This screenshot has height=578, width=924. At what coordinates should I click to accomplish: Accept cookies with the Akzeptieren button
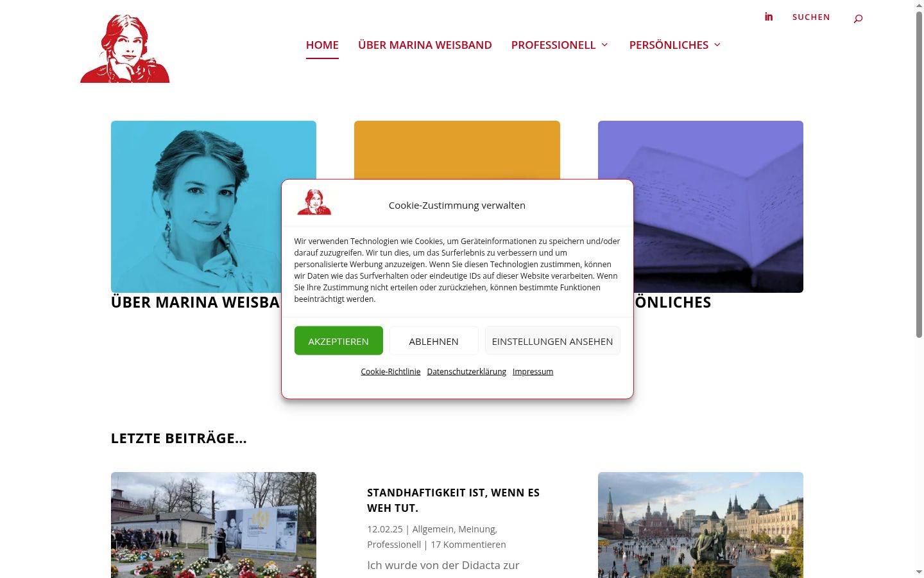coord(339,341)
